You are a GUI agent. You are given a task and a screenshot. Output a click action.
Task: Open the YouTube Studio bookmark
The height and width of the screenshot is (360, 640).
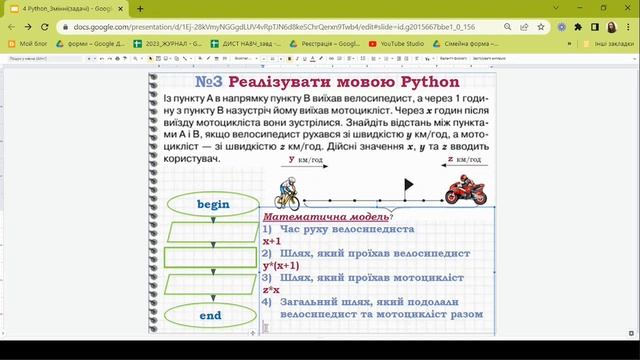(x=396, y=44)
